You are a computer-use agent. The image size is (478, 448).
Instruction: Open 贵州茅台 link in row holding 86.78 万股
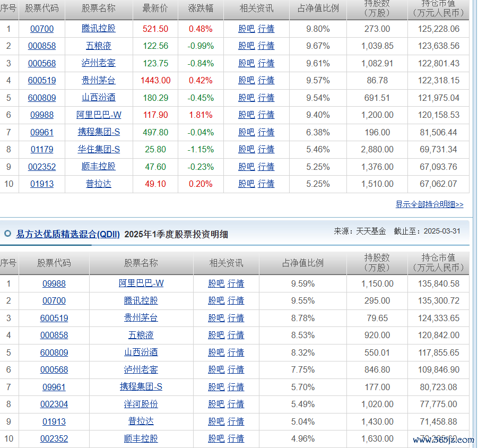(x=99, y=80)
